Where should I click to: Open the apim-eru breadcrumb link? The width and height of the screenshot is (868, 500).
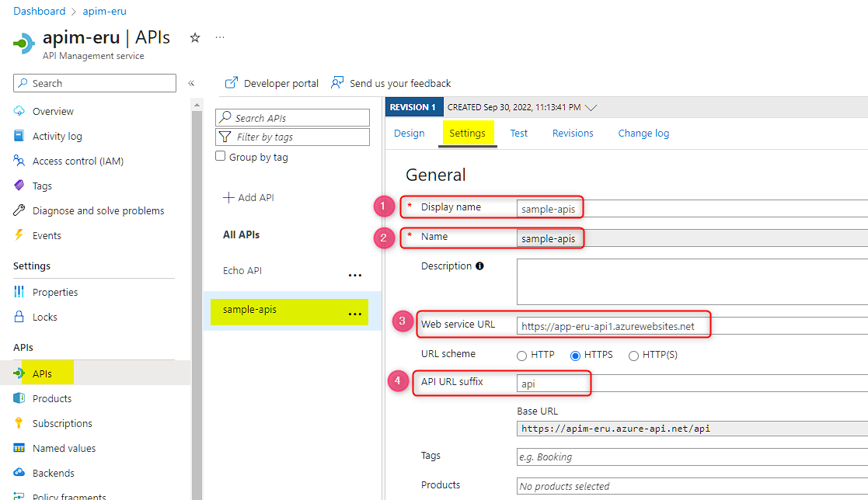click(105, 11)
